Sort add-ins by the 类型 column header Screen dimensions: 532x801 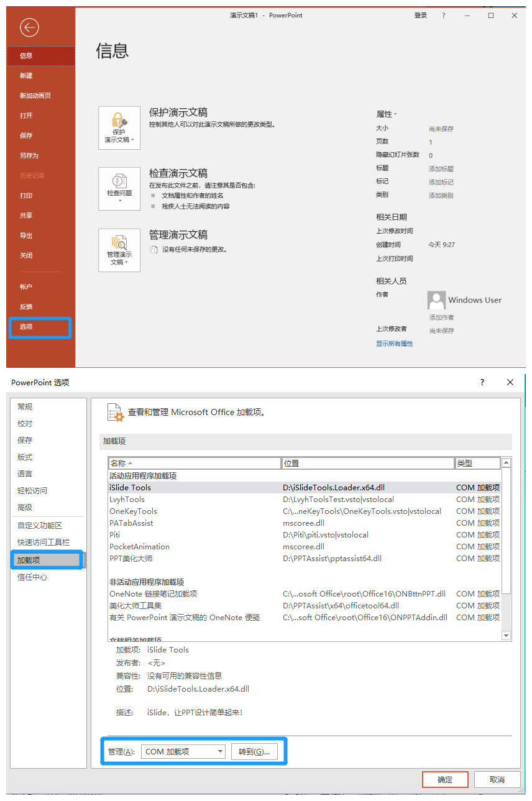[x=477, y=463]
